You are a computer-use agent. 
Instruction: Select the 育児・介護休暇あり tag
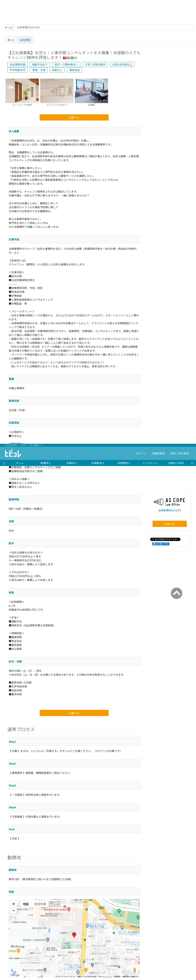[x=66, y=65]
